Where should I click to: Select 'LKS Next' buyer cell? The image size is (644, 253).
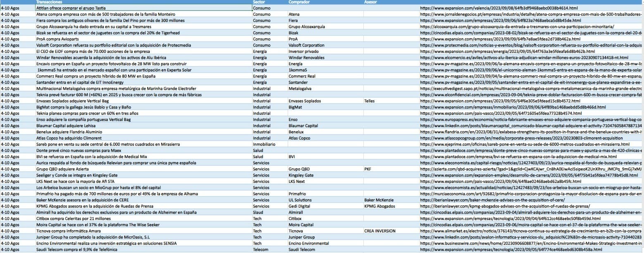click(325, 181)
